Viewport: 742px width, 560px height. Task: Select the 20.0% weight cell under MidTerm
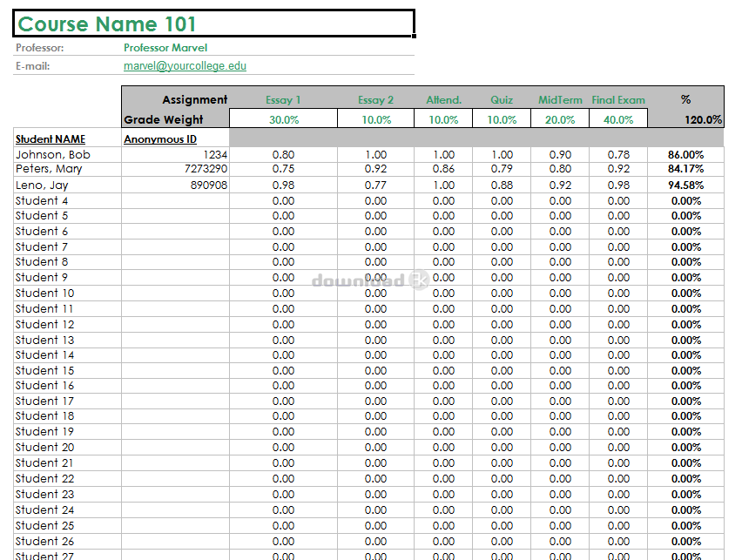pyautogui.click(x=560, y=118)
